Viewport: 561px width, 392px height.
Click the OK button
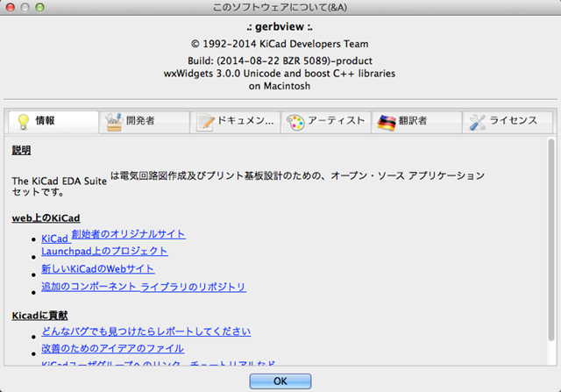[x=280, y=381]
